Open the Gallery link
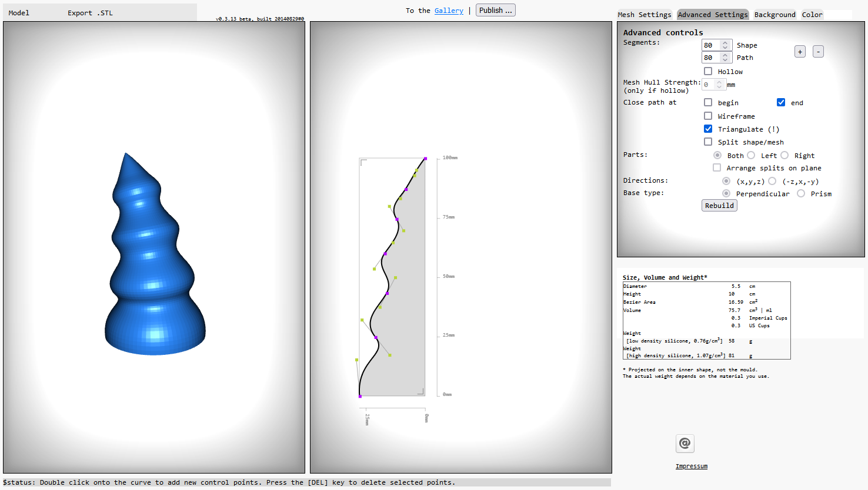Viewport: 868px width, 490px height. pyautogui.click(x=449, y=11)
